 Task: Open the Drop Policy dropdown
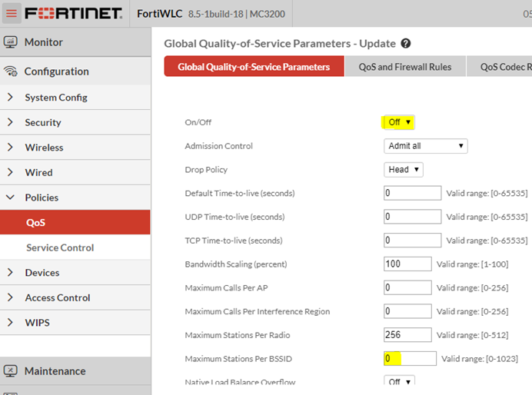(404, 170)
